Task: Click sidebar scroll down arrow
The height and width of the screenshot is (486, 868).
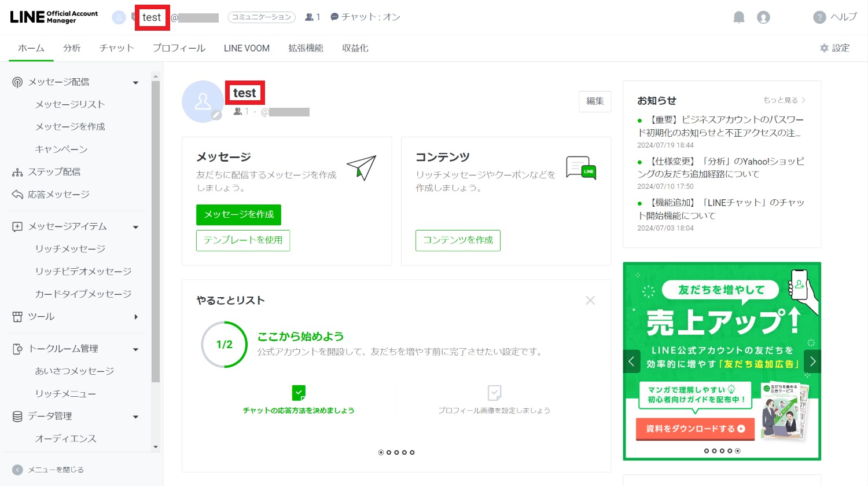Action: click(x=155, y=447)
